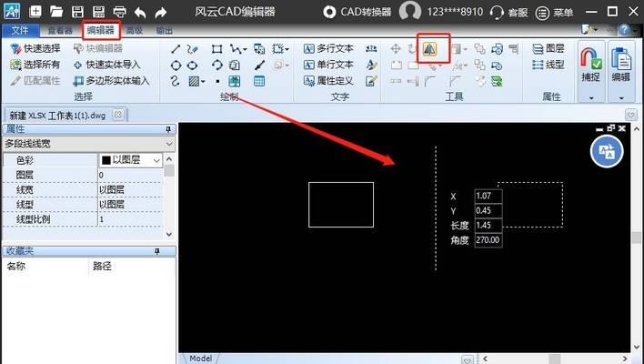Click the Undo arrow icon
Screen dimensions: 644x364
tap(139, 13)
